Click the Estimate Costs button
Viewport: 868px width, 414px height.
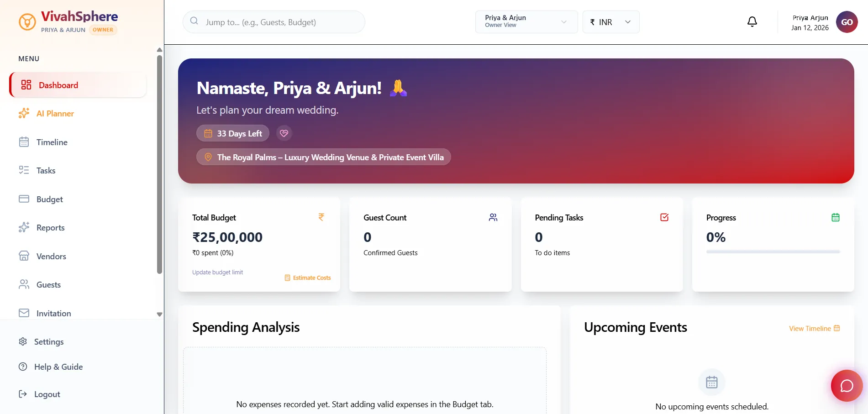coord(308,278)
